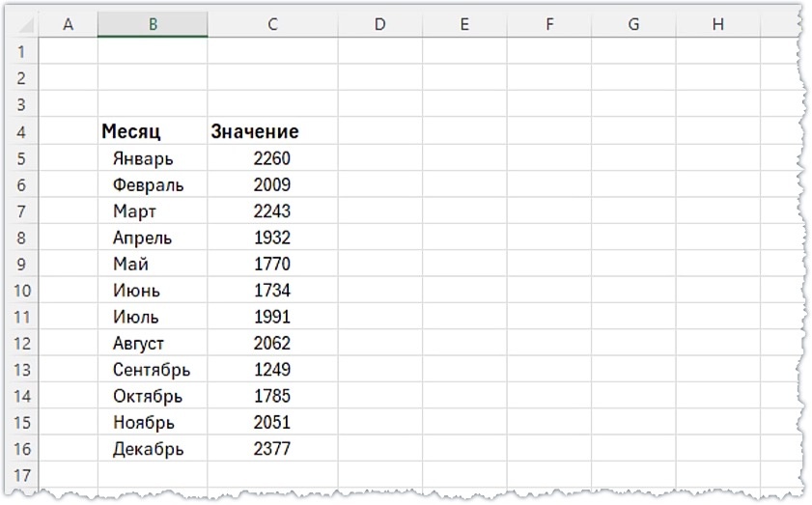Select row 16 header
Viewport: 812px width, 505px height.
tap(21, 448)
